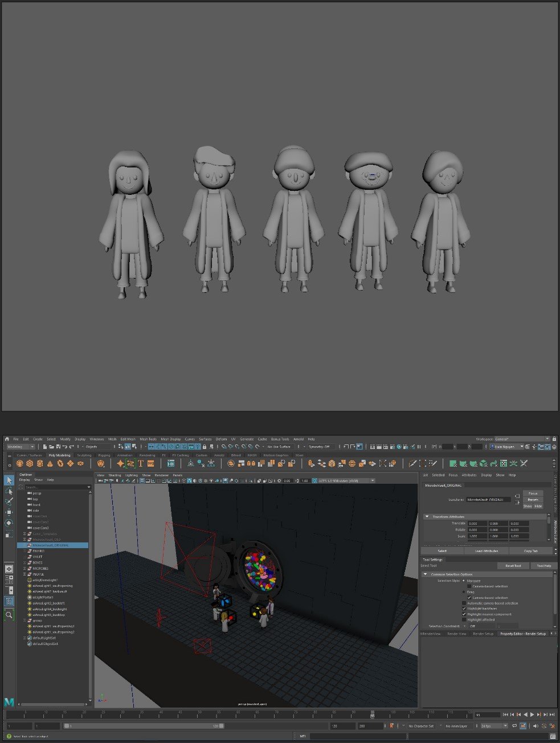Click the Extrude shelf icon
The image size is (560, 743).
(x=311, y=463)
